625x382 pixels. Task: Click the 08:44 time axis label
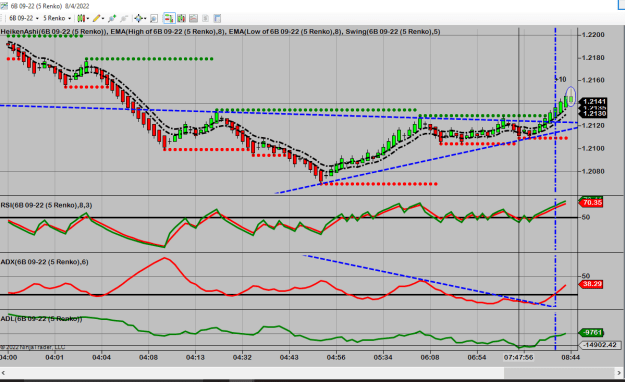(570, 357)
